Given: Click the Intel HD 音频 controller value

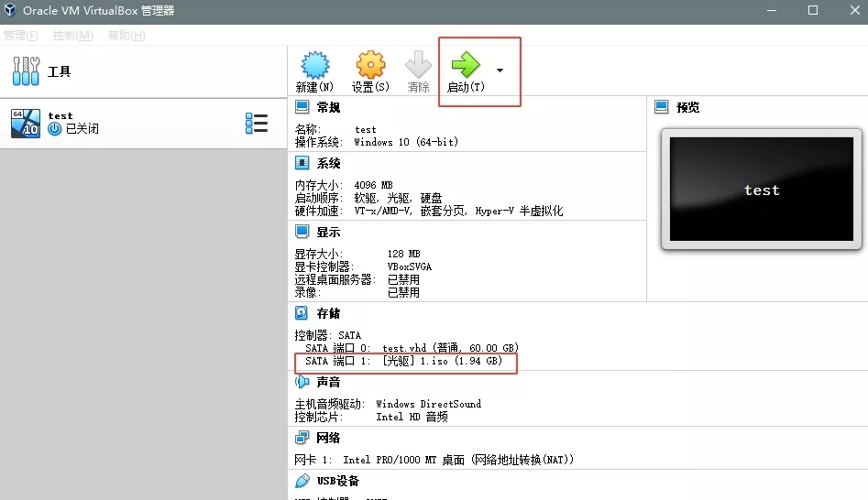Looking at the screenshot, I should coord(412,417).
